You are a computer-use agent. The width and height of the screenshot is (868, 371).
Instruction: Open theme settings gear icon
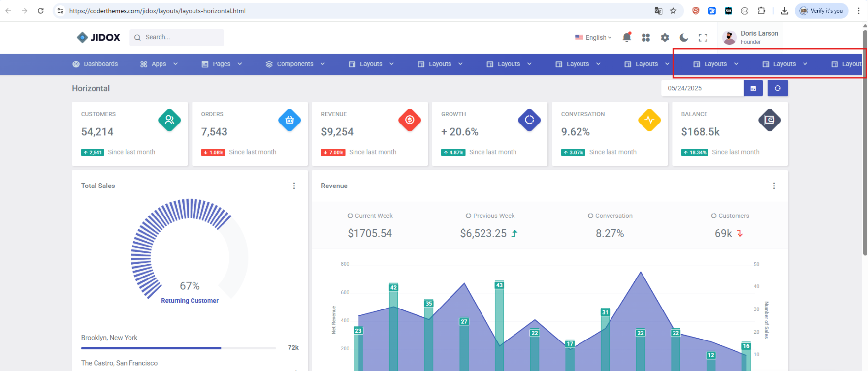point(665,38)
